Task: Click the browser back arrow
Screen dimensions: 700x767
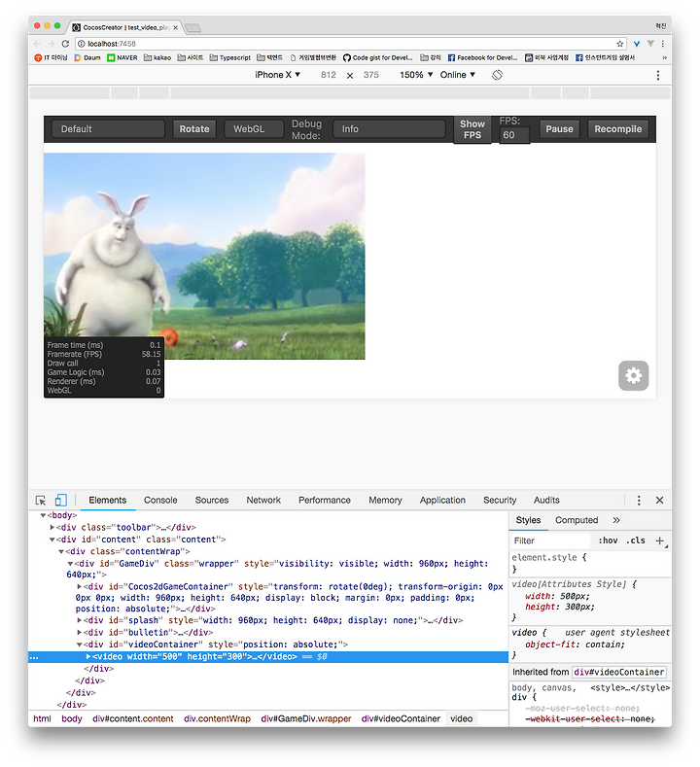Action: tap(38, 44)
